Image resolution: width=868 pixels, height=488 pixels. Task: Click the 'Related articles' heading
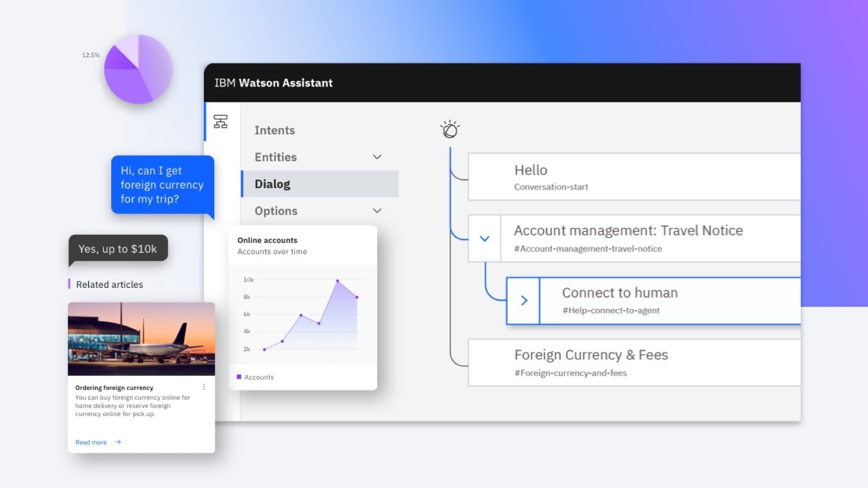point(110,284)
